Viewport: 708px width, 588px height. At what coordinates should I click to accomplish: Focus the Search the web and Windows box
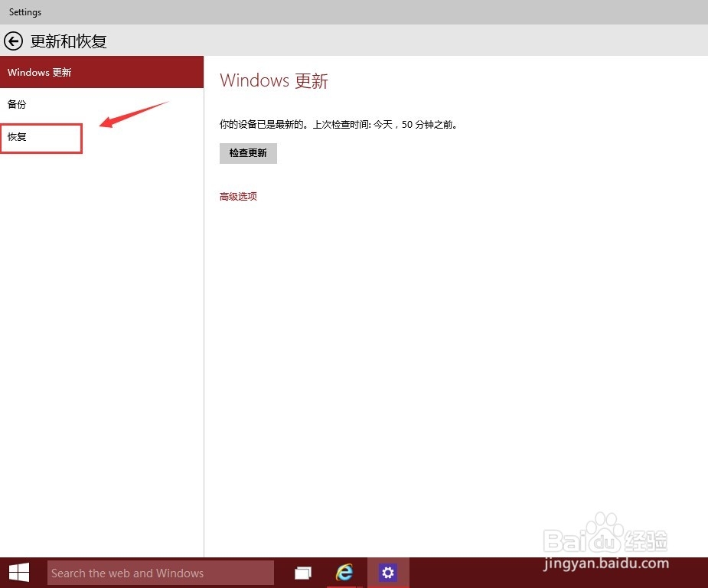(160, 573)
